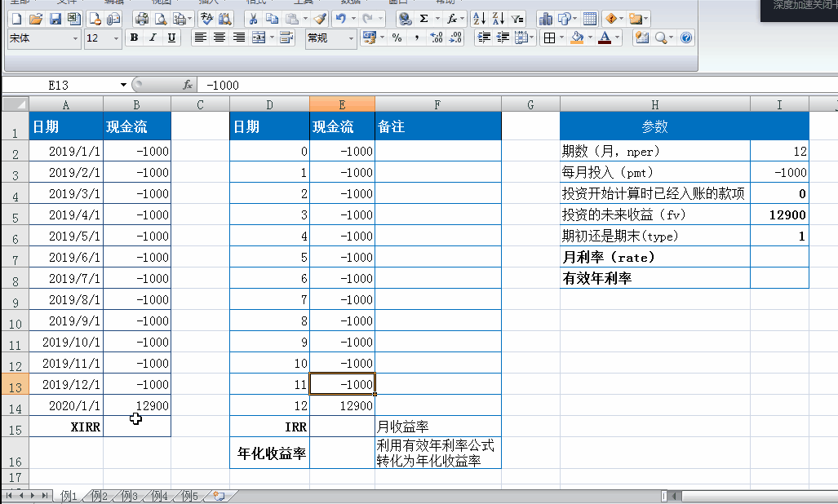Switch to sheet tab 例5

pos(190,496)
